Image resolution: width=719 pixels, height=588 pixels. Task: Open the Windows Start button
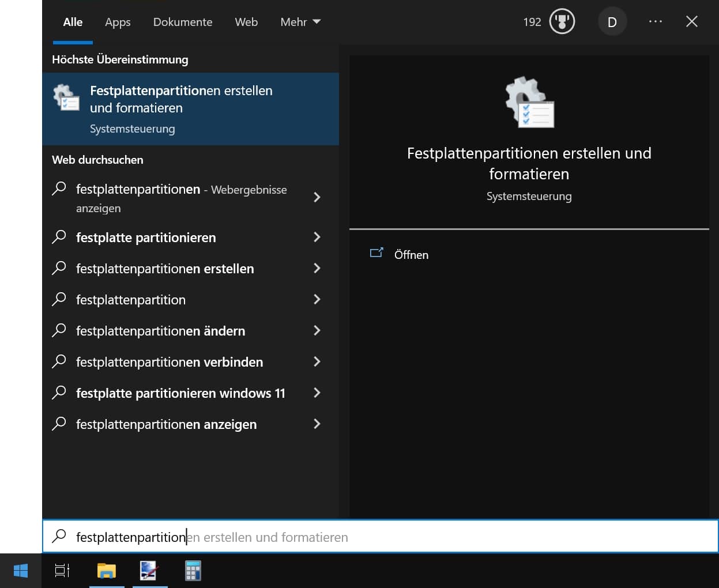click(x=21, y=571)
